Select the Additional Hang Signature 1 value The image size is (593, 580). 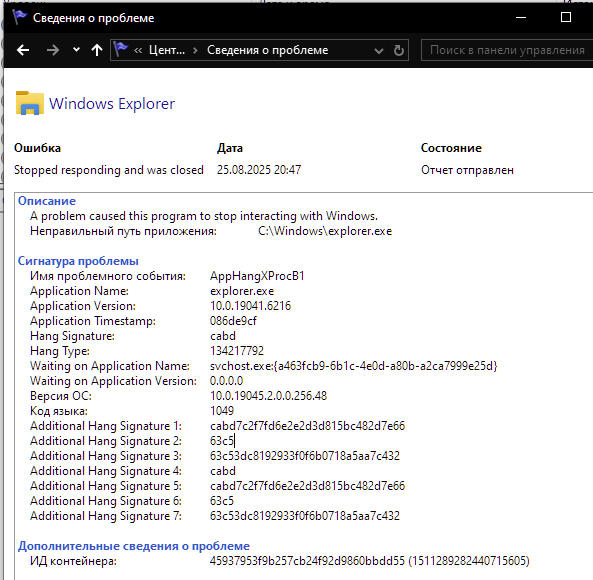click(x=307, y=426)
